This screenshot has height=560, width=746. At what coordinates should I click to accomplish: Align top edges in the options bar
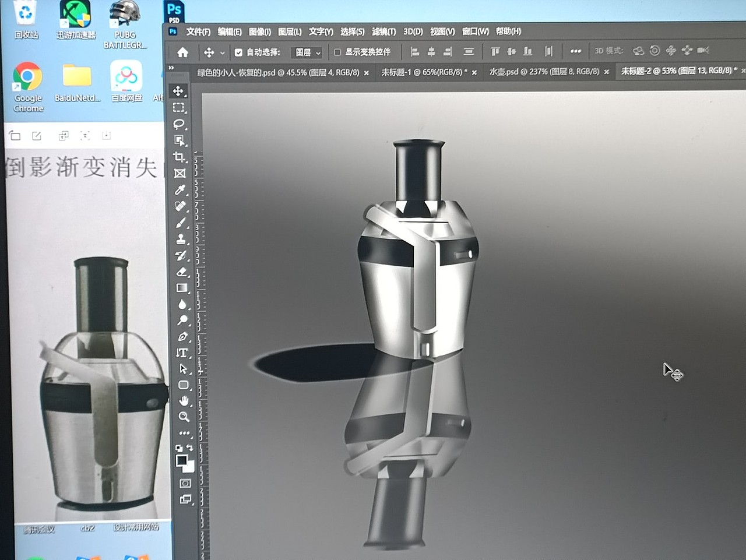coord(495,51)
